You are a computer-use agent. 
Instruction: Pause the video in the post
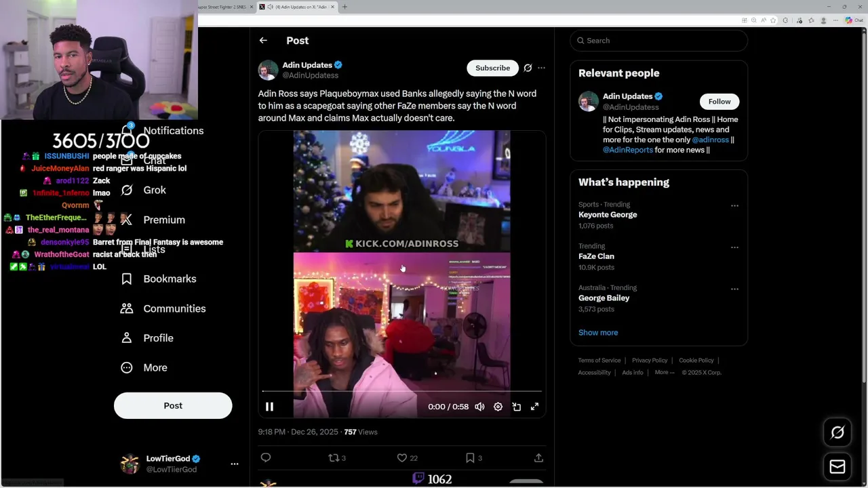[x=269, y=407]
